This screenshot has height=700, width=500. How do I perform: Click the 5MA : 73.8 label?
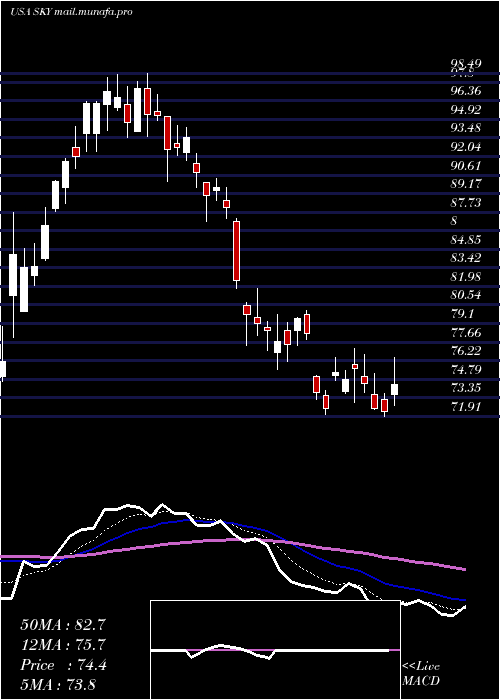(x=58, y=684)
